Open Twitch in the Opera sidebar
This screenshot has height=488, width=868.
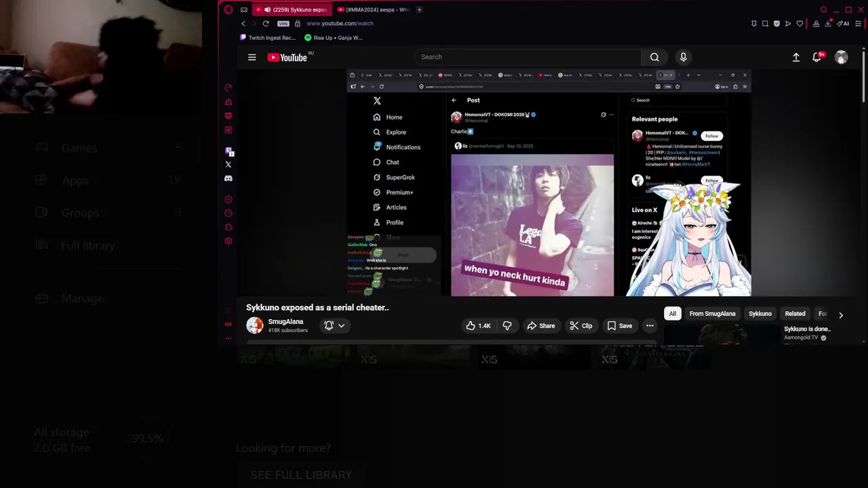[x=229, y=151]
